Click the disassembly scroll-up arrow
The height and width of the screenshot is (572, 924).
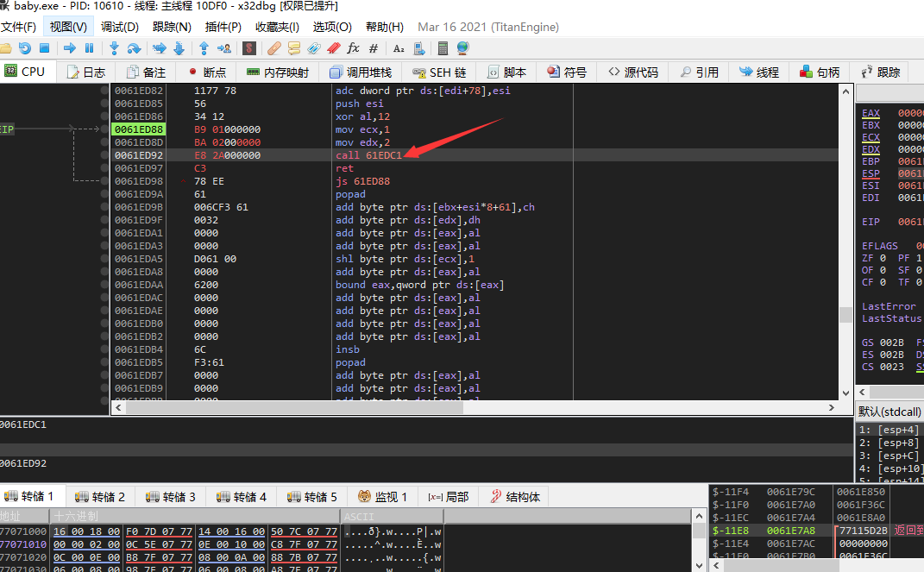pos(845,91)
